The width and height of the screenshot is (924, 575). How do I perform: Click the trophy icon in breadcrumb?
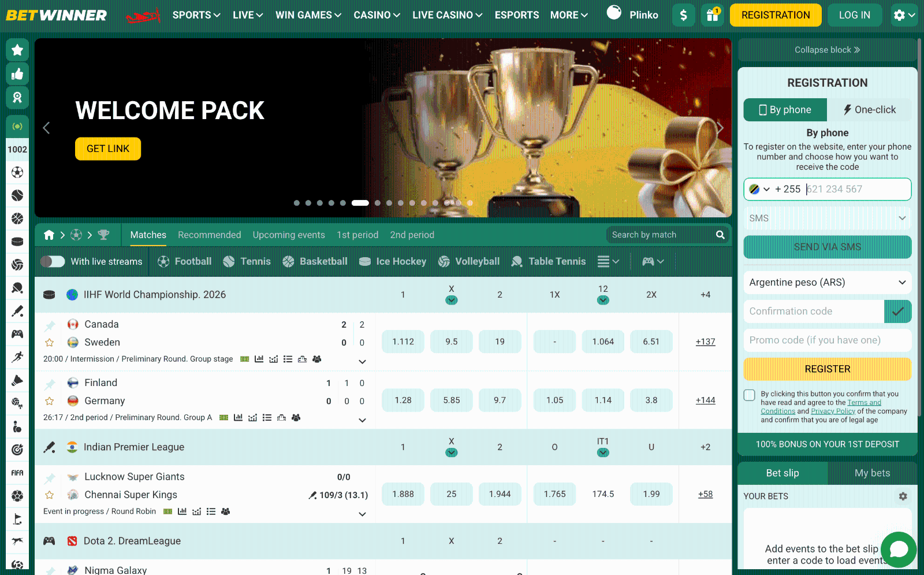(x=103, y=235)
